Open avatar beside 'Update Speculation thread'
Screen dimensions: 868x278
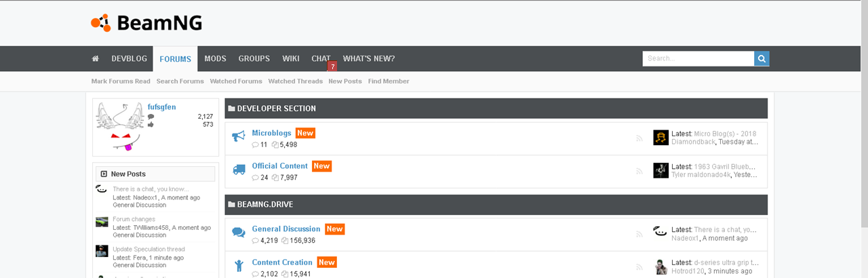point(102,251)
